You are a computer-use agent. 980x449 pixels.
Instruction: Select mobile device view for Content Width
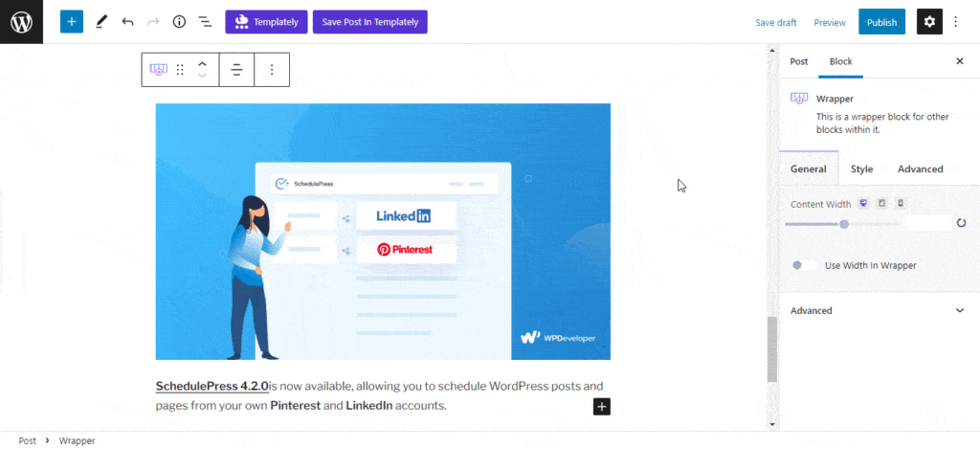click(x=900, y=203)
